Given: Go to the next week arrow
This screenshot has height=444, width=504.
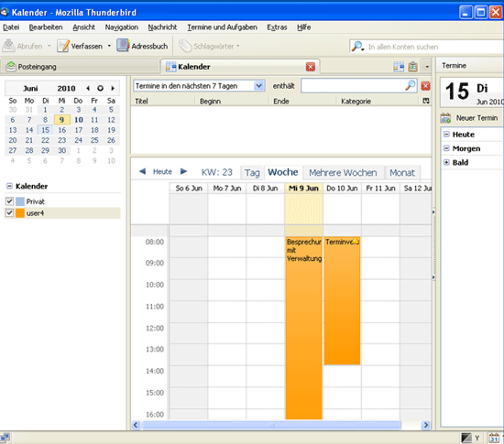Looking at the screenshot, I should 183,171.
